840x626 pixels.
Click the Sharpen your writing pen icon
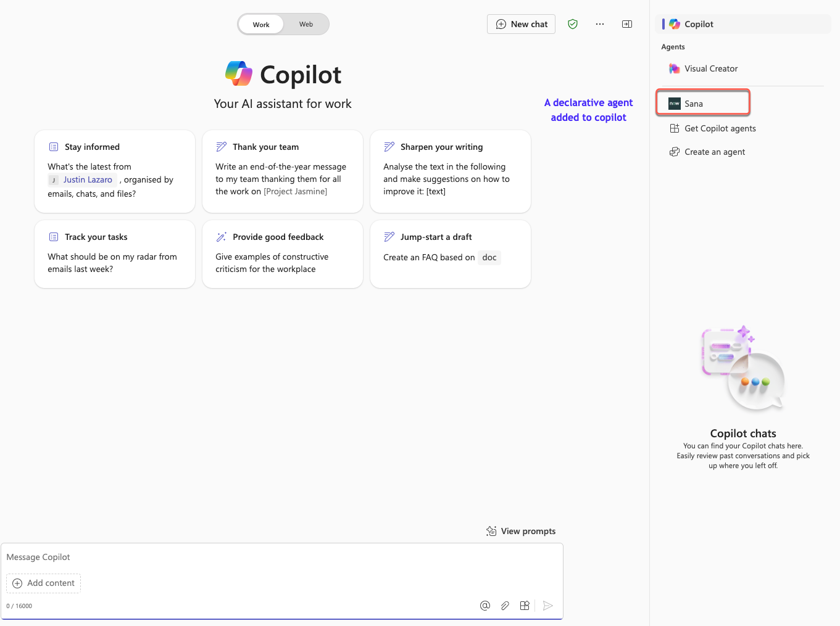click(389, 147)
